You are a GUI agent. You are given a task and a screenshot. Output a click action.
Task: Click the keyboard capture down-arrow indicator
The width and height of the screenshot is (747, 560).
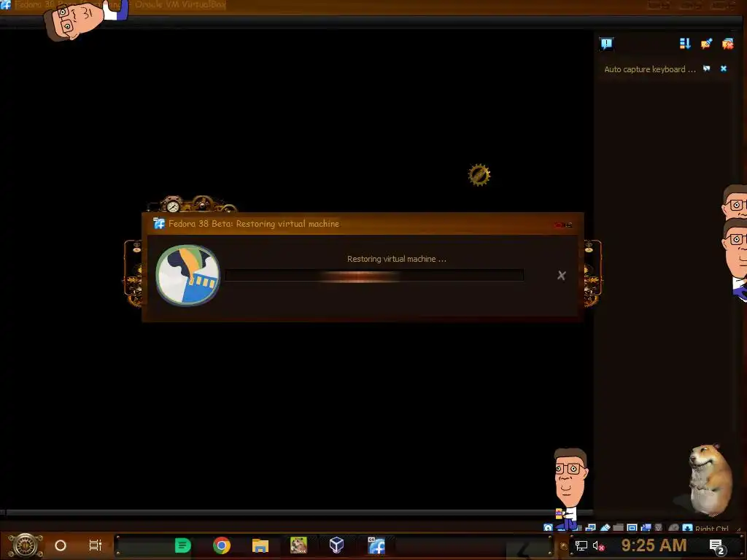point(687,528)
